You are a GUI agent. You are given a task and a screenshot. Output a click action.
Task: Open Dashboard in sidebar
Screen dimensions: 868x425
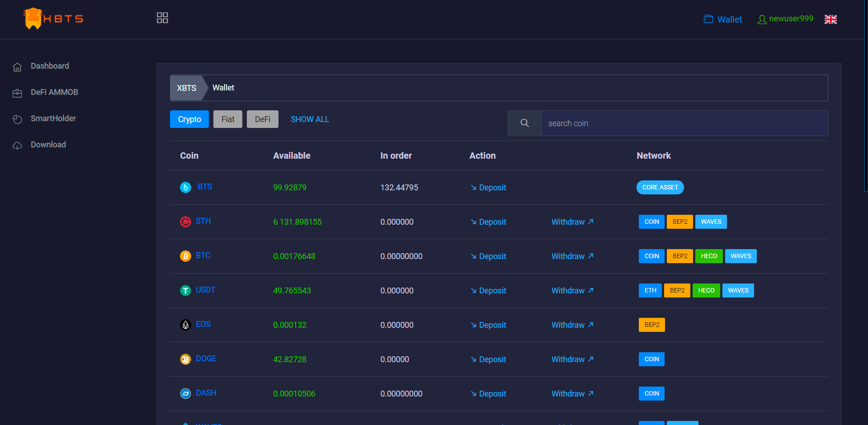click(50, 66)
